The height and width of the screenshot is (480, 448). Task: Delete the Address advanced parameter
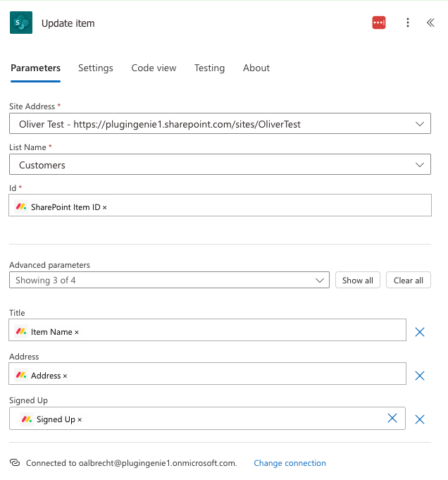pyautogui.click(x=420, y=376)
